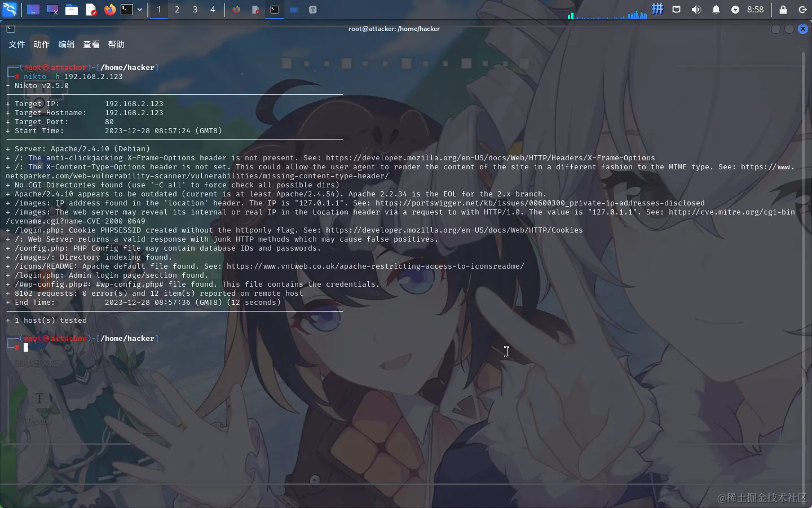This screenshot has width=812, height=508.
Task: Open the power manager lightning icon
Action: pyautogui.click(x=735, y=10)
